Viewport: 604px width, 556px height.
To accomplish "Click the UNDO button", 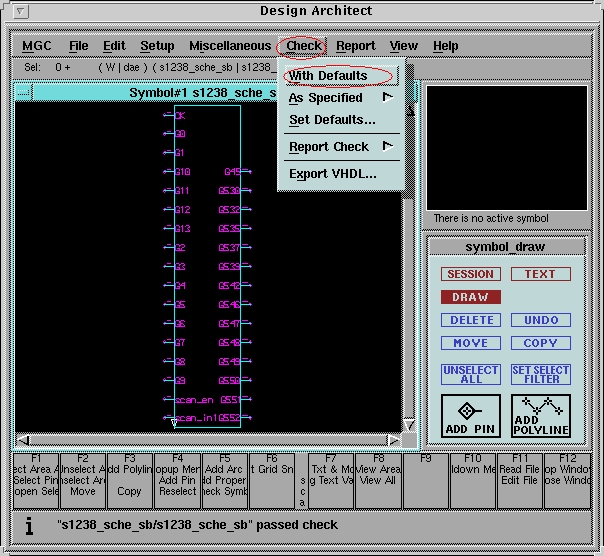I will (540, 320).
